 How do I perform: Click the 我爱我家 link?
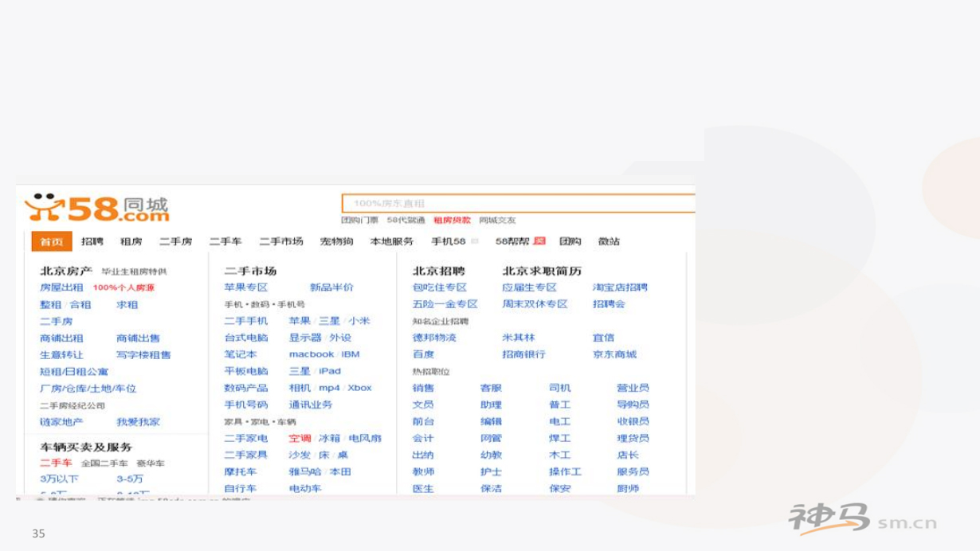(139, 422)
